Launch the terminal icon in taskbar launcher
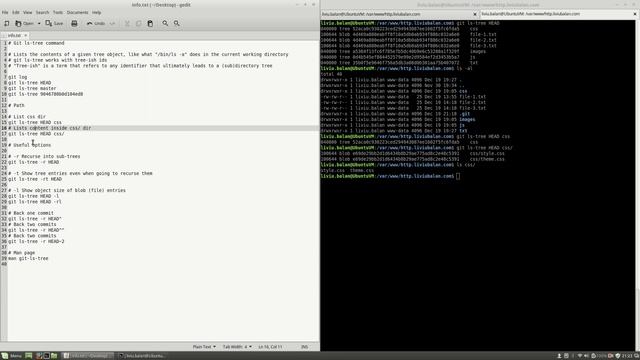This screenshot has height=360, width=640. (x=47, y=356)
